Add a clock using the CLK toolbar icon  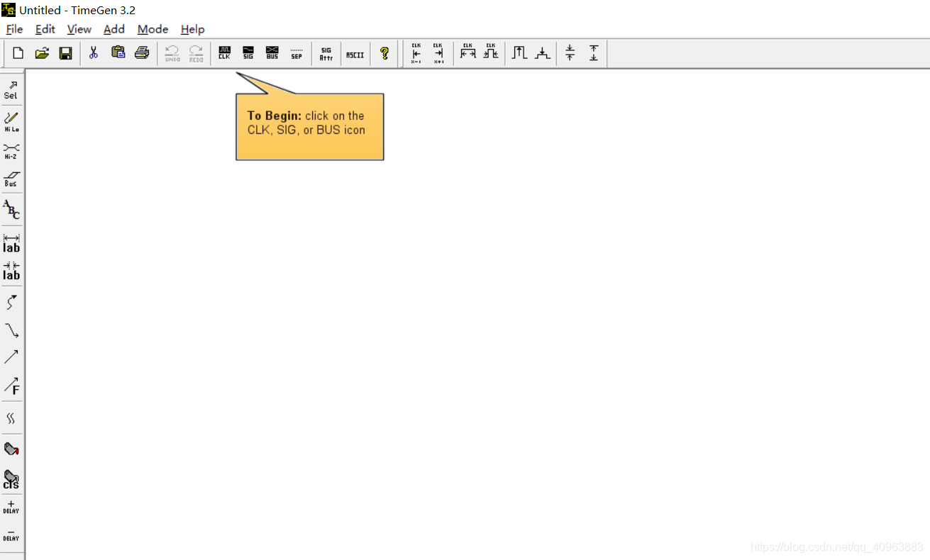224,53
